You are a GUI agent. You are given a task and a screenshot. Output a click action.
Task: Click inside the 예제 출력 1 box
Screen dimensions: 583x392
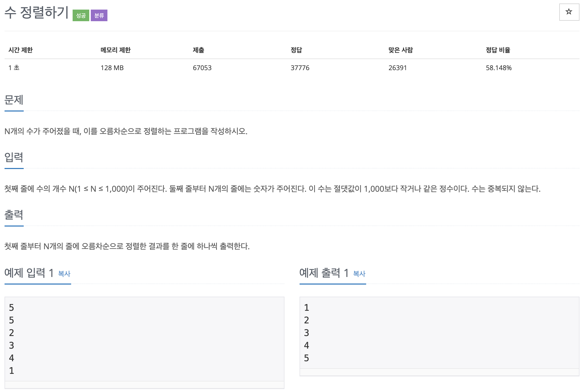pyautogui.click(x=439, y=332)
